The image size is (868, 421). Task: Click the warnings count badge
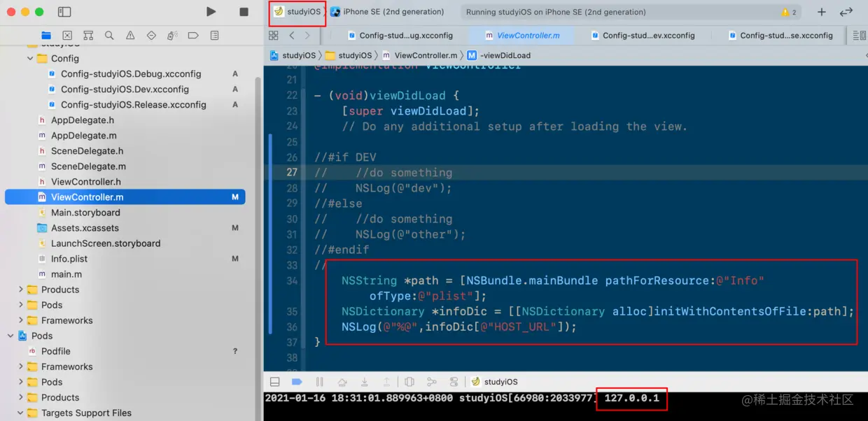tap(789, 13)
